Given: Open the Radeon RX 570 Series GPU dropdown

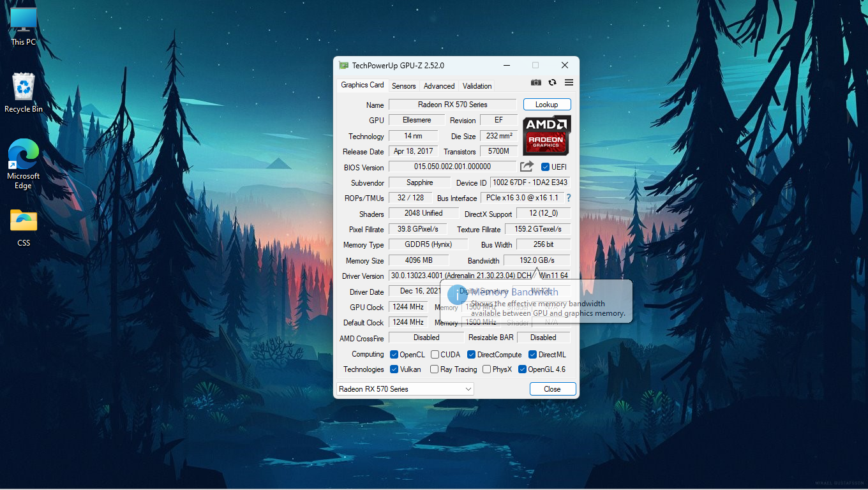Looking at the screenshot, I should (x=405, y=389).
